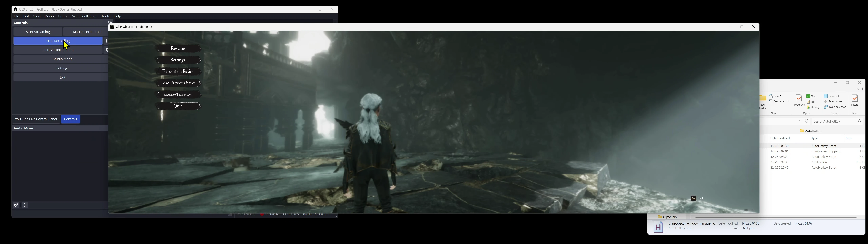Click Stop Recording in OBS
Image resolution: width=868 pixels, height=244 pixels.
pyautogui.click(x=58, y=41)
